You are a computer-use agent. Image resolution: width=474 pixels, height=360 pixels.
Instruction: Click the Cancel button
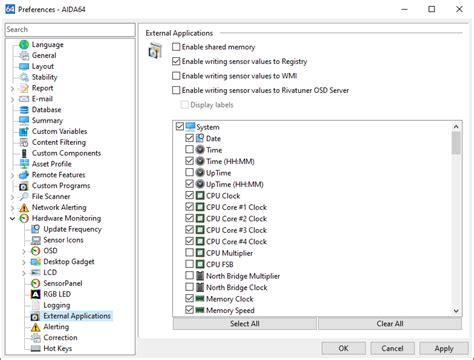pyautogui.click(x=392, y=348)
